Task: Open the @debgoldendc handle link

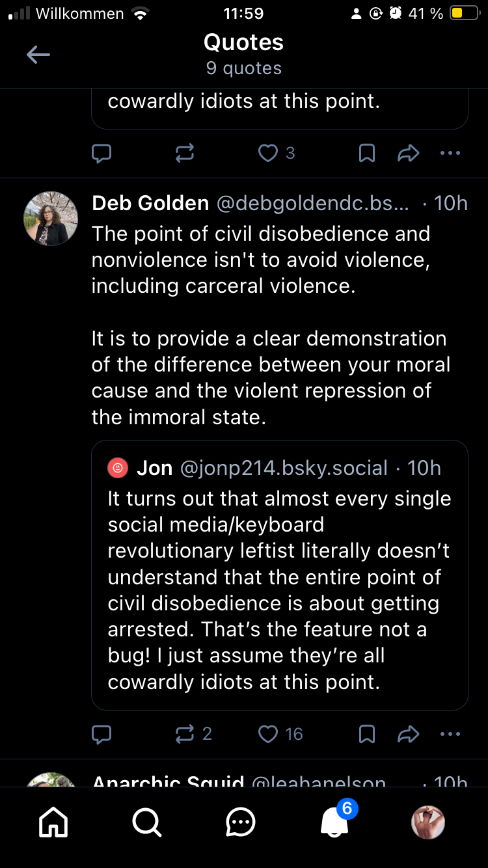Action: (312, 204)
